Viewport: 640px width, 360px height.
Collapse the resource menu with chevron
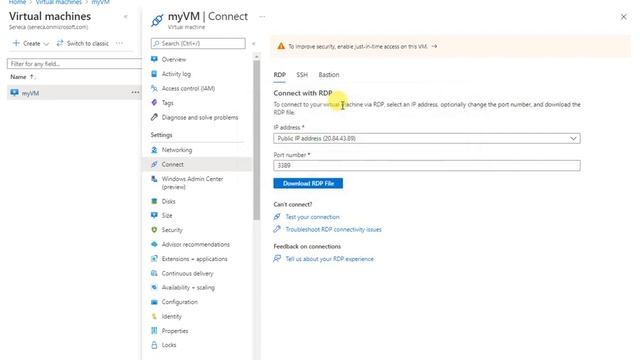point(253,43)
